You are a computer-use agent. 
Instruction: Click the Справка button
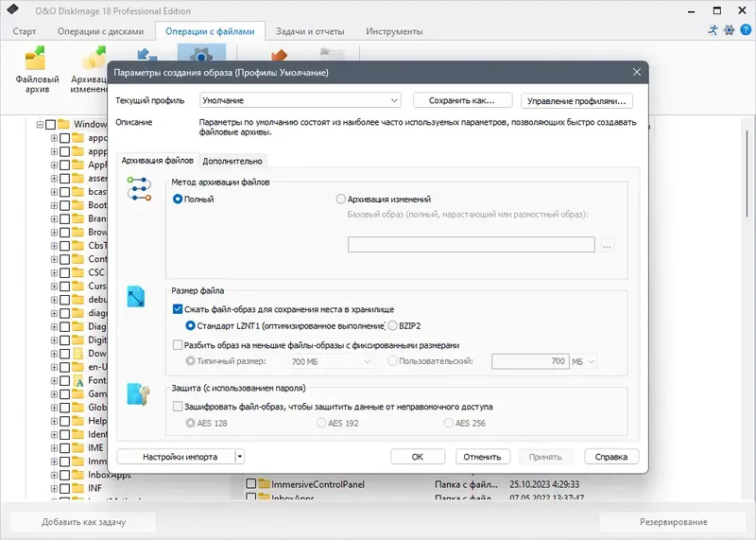pyautogui.click(x=611, y=457)
